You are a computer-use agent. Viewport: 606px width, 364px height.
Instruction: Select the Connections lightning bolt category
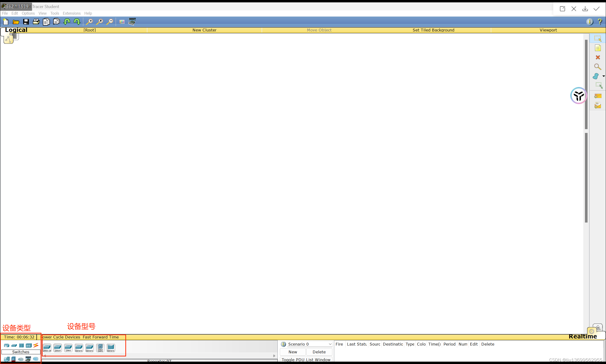[36, 345]
